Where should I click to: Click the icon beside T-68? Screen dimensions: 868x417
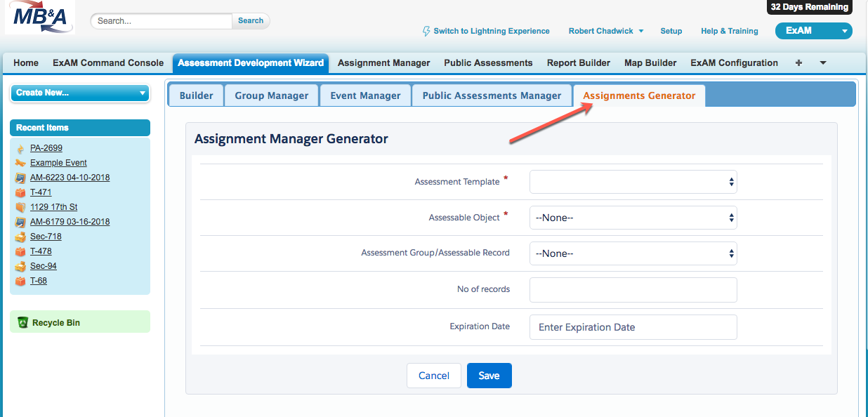pyautogui.click(x=20, y=281)
